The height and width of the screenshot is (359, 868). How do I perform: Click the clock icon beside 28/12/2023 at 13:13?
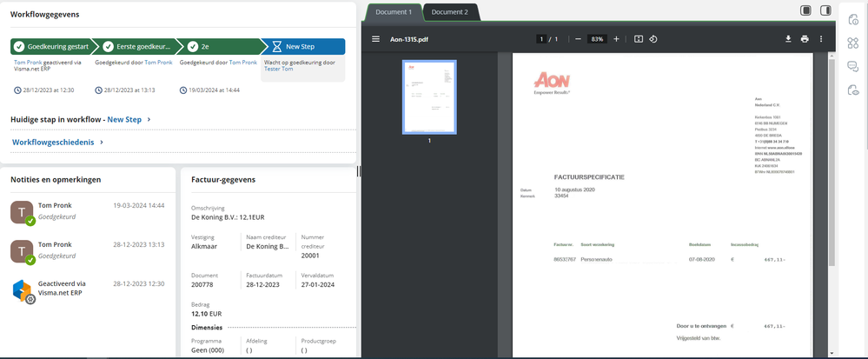coord(98,90)
